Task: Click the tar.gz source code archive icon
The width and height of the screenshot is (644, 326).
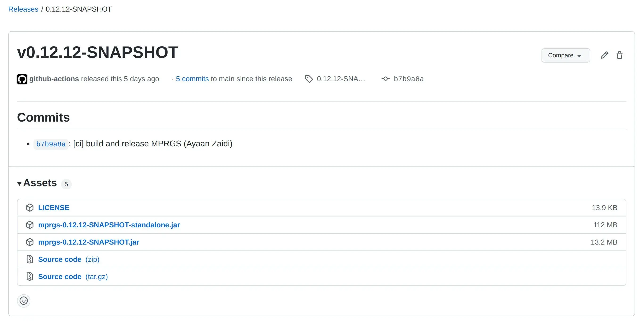Action: pyautogui.click(x=30, y=276)
